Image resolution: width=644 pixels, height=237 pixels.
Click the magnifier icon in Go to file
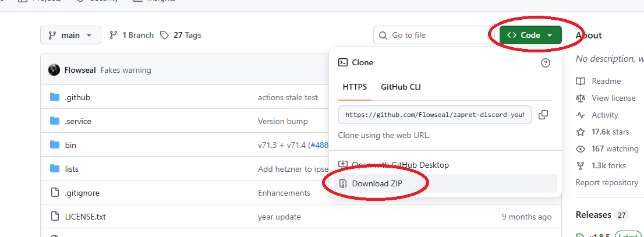pos(383,36)
